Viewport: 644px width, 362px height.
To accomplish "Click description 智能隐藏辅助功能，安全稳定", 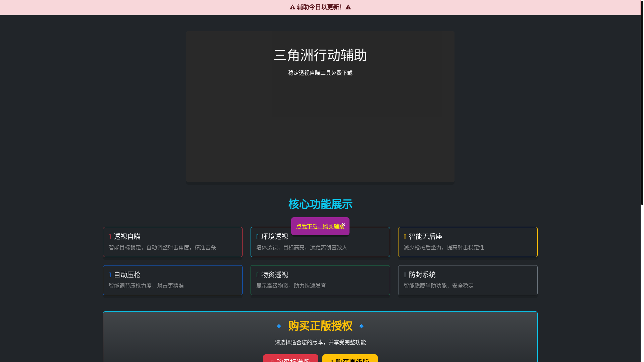I will pos(439,286).
